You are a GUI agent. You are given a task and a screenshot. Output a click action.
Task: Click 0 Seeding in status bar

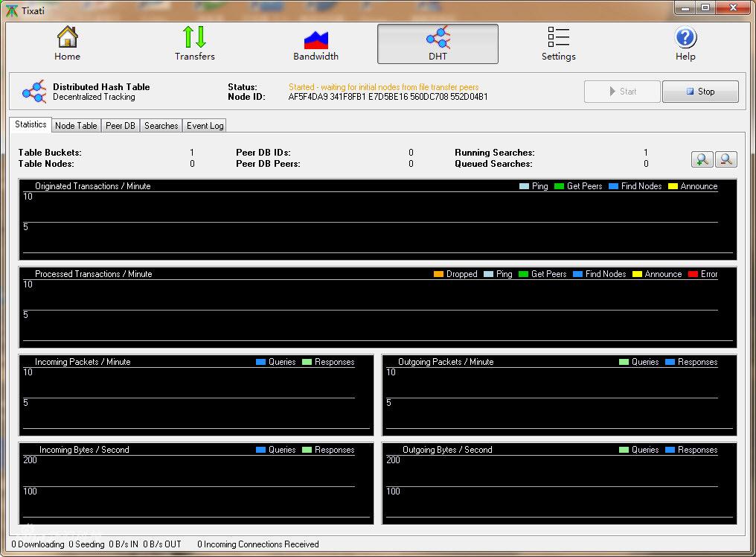(87, 544)
